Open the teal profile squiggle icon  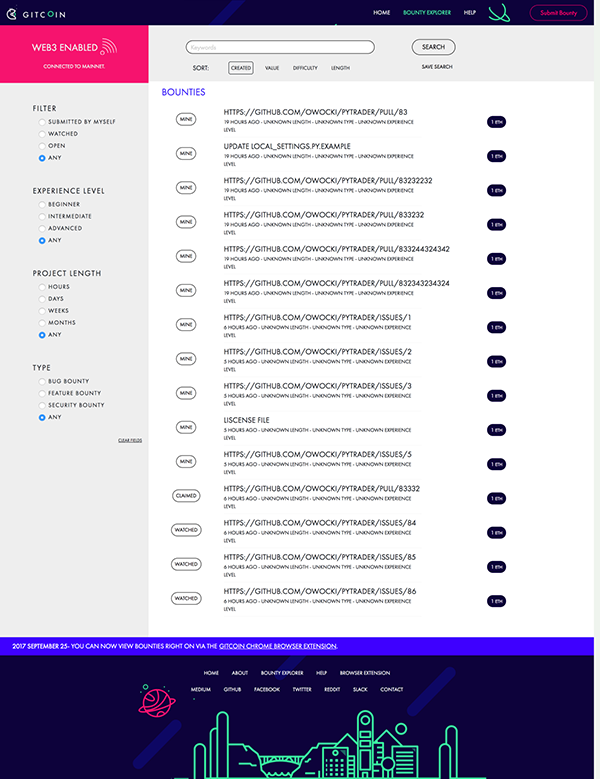[499, 13]
